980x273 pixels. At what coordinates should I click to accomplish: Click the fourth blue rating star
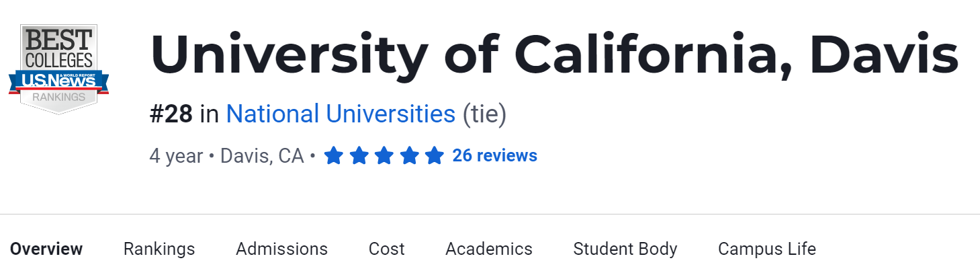coord(410,157)
